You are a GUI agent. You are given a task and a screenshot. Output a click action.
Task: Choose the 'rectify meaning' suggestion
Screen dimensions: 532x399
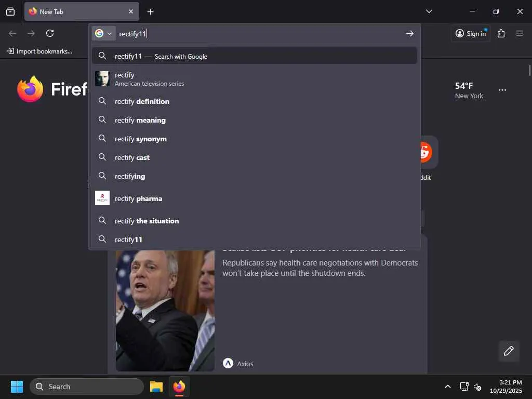click(255, 120)
